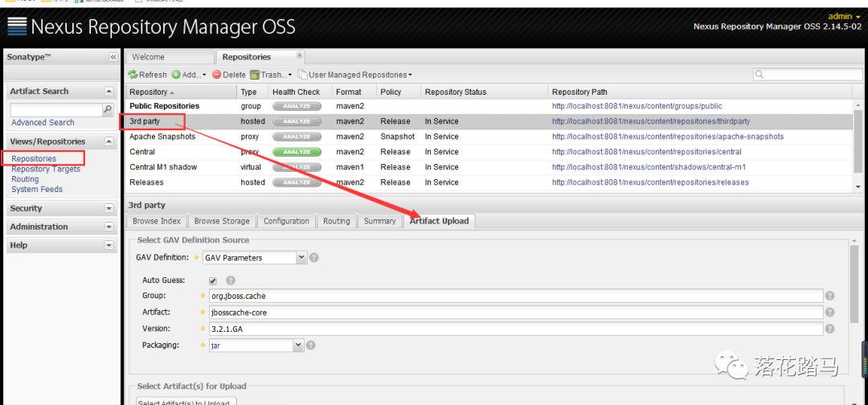
Task: Click the Refresh toolbar button
Action: coord(147,75)
